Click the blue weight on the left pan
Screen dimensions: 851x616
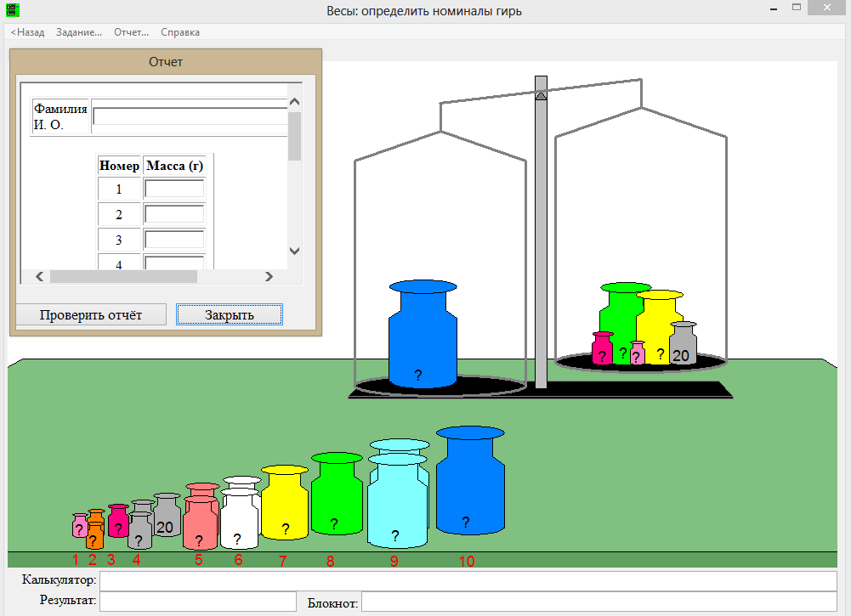point(422,340)
